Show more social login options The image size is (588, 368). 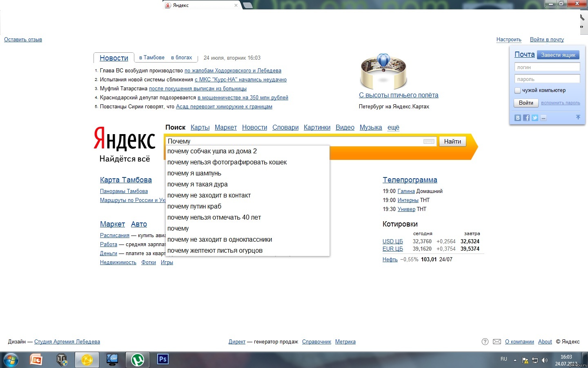point(543,118)
